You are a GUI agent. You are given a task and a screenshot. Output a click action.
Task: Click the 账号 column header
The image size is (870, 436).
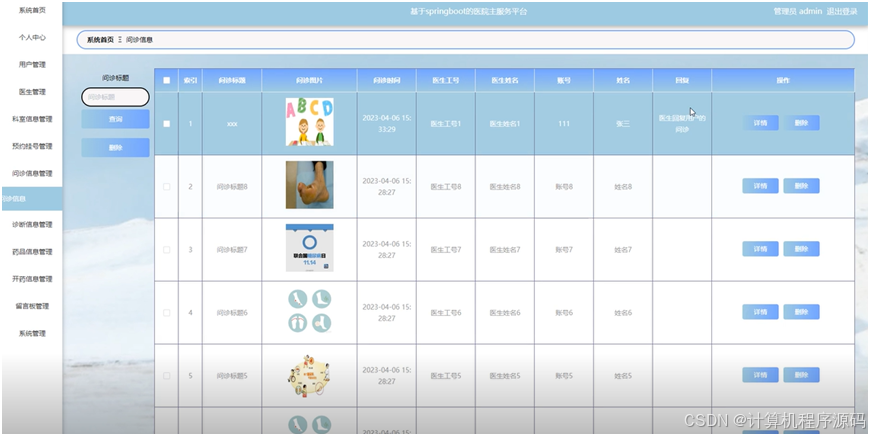pos(564,80)
